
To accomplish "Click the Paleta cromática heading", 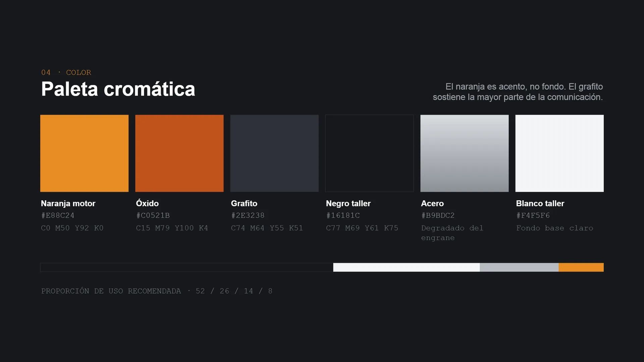I will tap(118, 89).
